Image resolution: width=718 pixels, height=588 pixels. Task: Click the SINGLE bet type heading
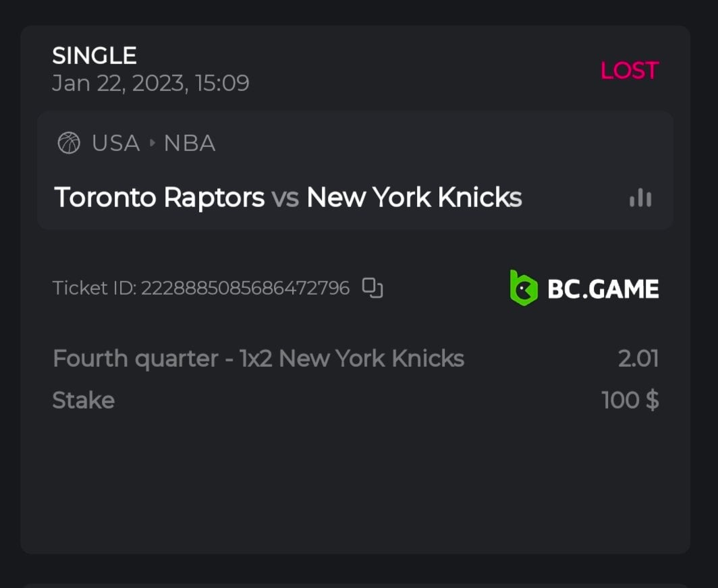point(94,55)
